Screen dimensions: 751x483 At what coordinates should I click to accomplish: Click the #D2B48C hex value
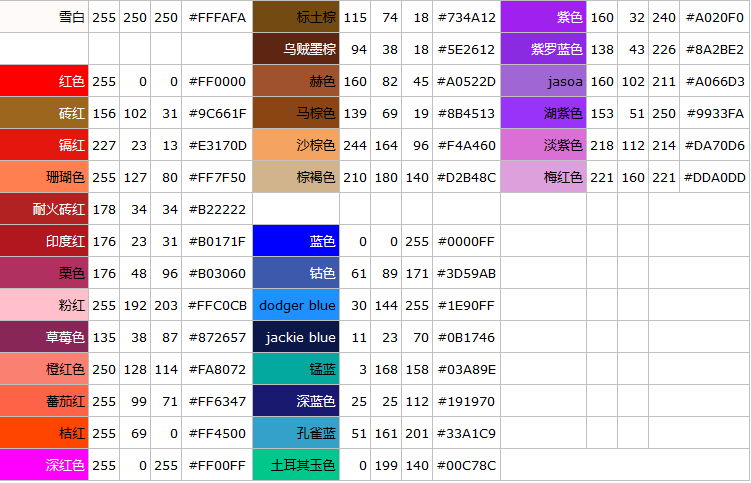[x=467, y=178]
